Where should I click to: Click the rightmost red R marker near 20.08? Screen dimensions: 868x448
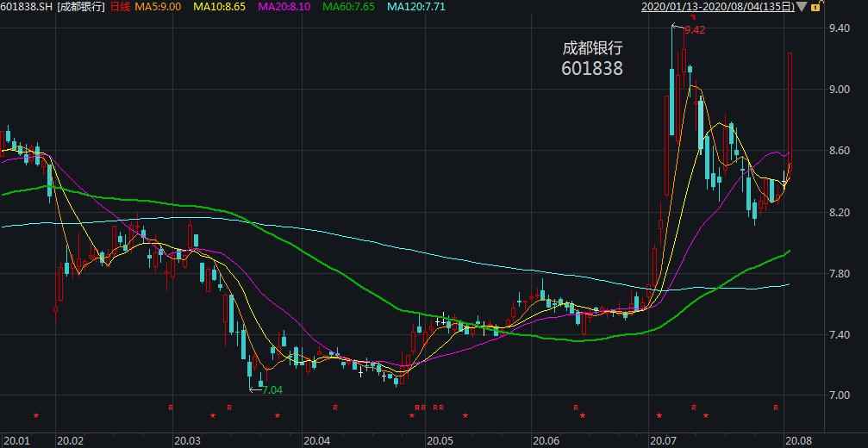(x=776, y=407)
